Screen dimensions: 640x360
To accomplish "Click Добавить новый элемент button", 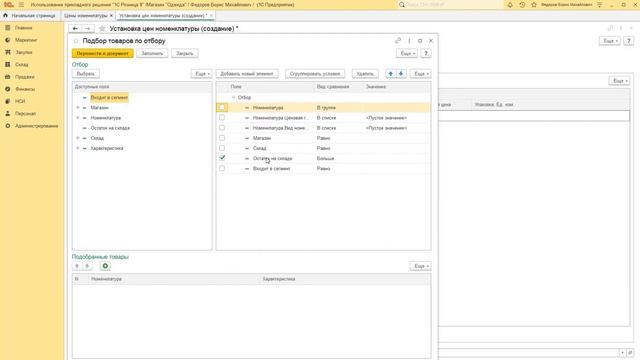I will 247,74.
